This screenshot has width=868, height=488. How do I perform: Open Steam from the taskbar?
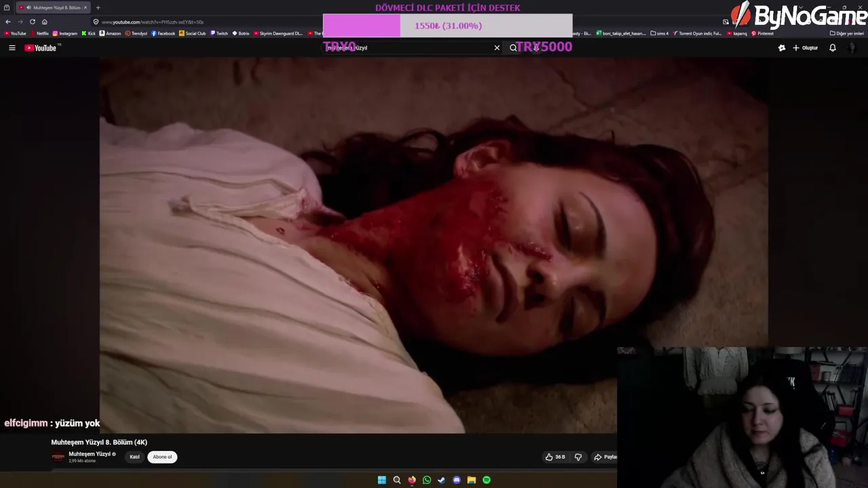[x=441, y=480]
